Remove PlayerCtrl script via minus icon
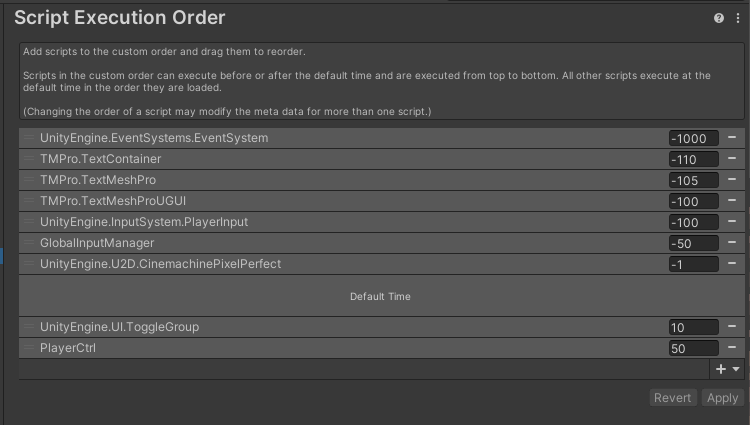This screenshot has height=425, width=750. click(732, 348)
